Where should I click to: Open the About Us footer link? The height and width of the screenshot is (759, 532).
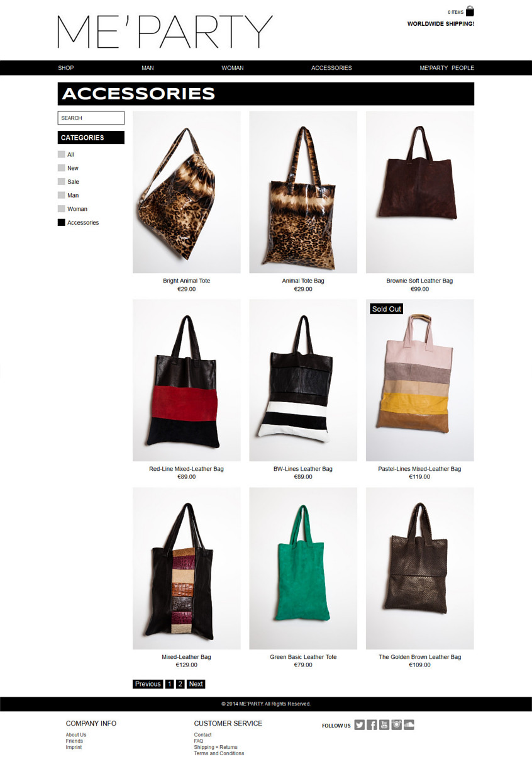[x=76, y=734]
